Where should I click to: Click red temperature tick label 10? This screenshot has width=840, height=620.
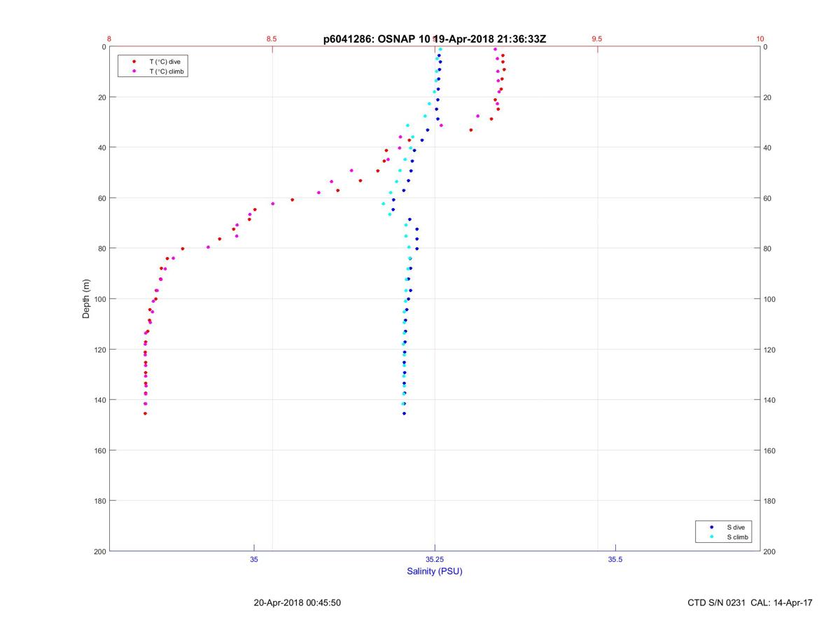point(760,39)
